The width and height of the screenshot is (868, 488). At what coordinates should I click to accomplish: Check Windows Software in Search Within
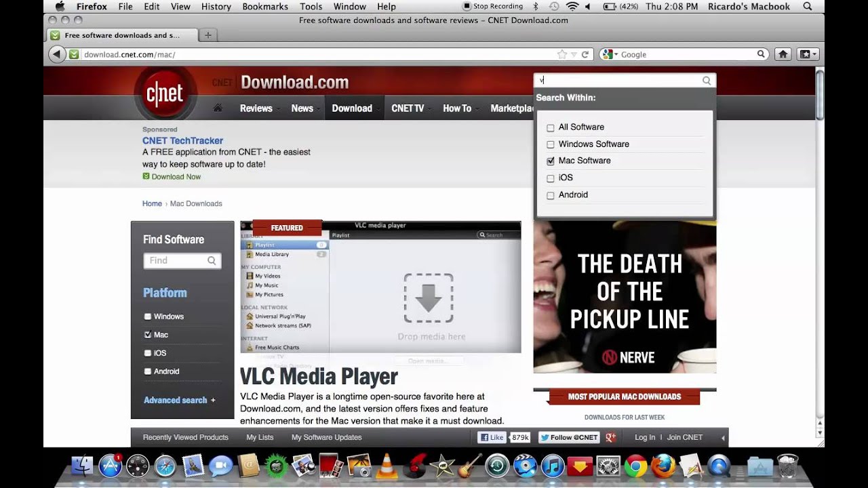click(x=551, y=144)
